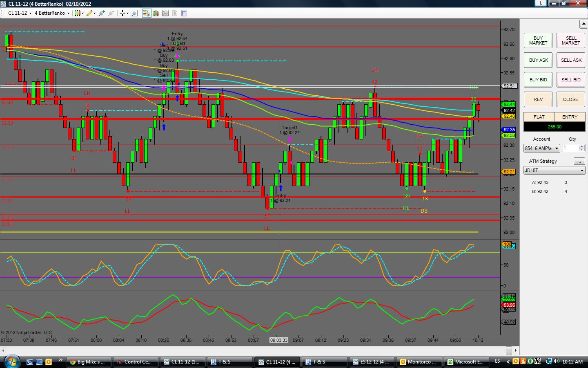
Task: Click the NinjaTrader chart window icon
Action: [x=4, y=4]
